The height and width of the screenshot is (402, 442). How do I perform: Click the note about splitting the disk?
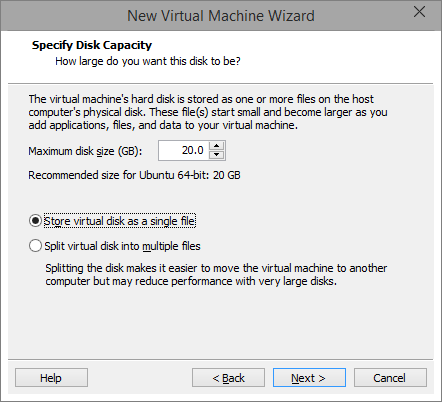coord(216,275)
